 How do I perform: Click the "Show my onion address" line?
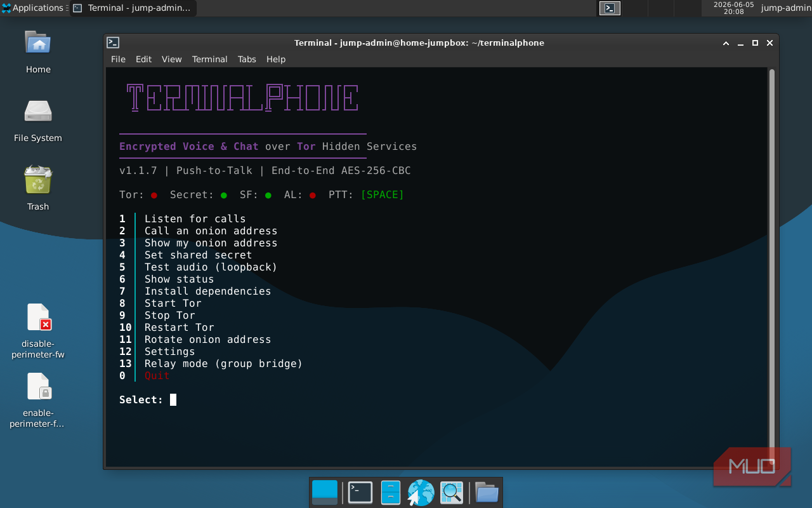pos(211,243)
